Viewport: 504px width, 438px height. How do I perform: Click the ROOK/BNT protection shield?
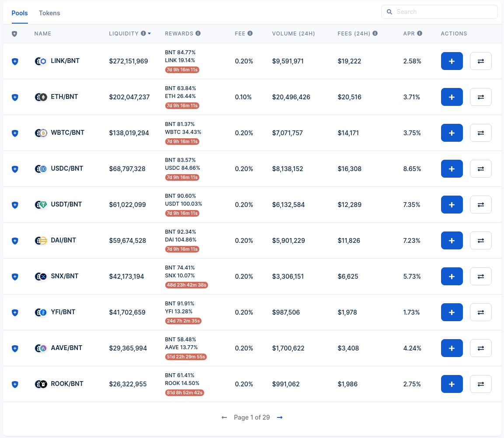point(15,384)
